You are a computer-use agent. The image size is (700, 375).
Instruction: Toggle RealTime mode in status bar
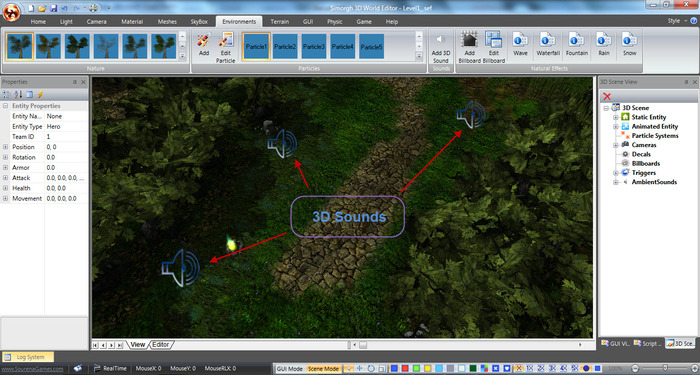point(110,368)
